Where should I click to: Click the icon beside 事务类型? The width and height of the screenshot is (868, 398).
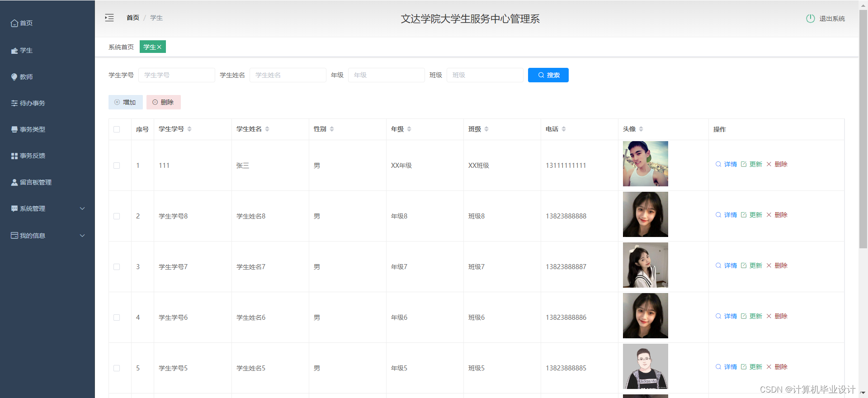(14, 129)
